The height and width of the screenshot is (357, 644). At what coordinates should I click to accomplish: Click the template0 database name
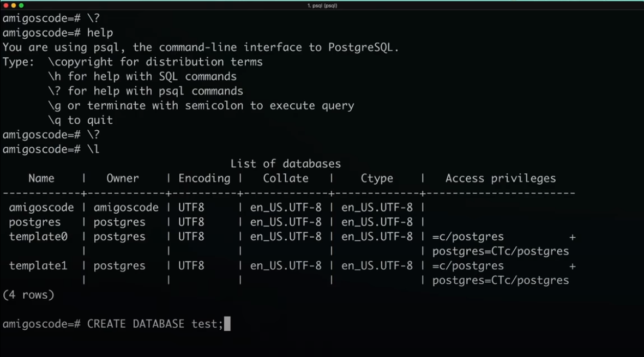pos(38,237)
